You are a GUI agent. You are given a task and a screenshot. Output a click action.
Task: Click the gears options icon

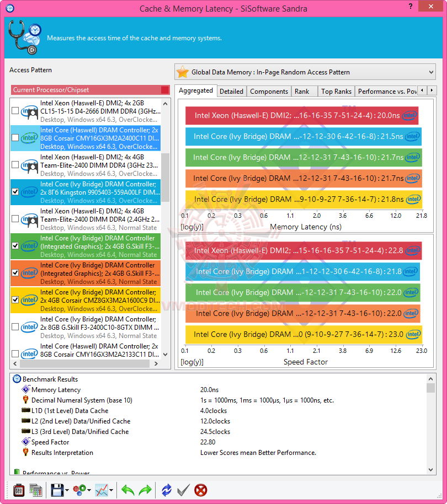[x=79, y=490]
